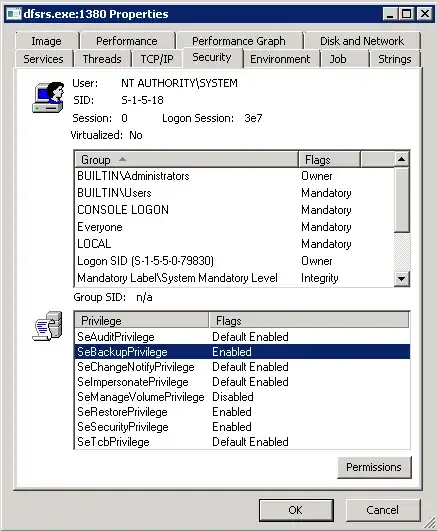
Task: Minimize the Properties window
Action: (x=391, y=14)
